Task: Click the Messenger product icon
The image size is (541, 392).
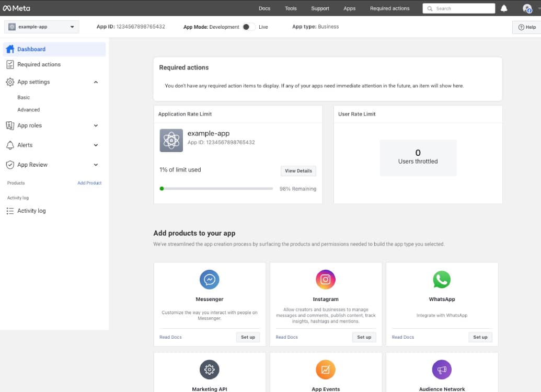Action: (x=210, y=279)
